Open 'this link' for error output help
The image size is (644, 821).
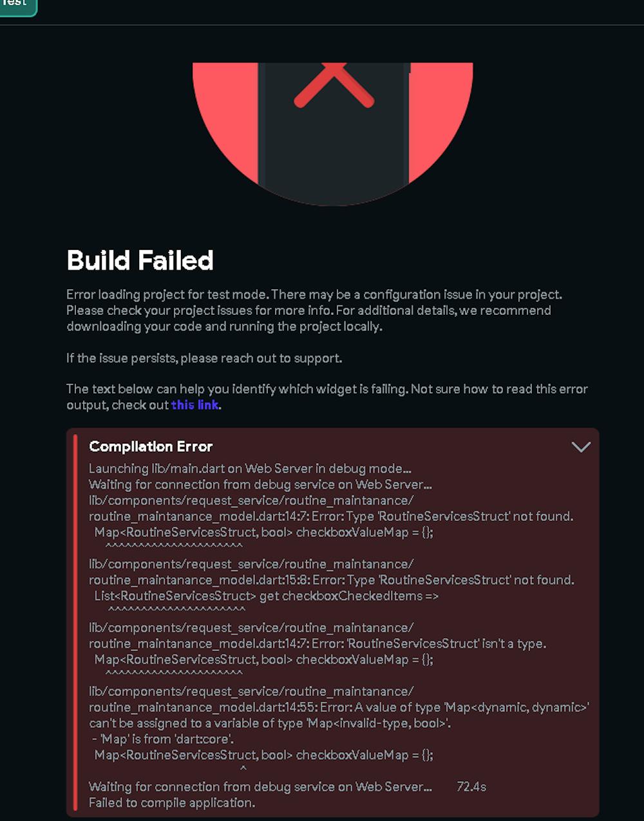[x=194, y=405]
